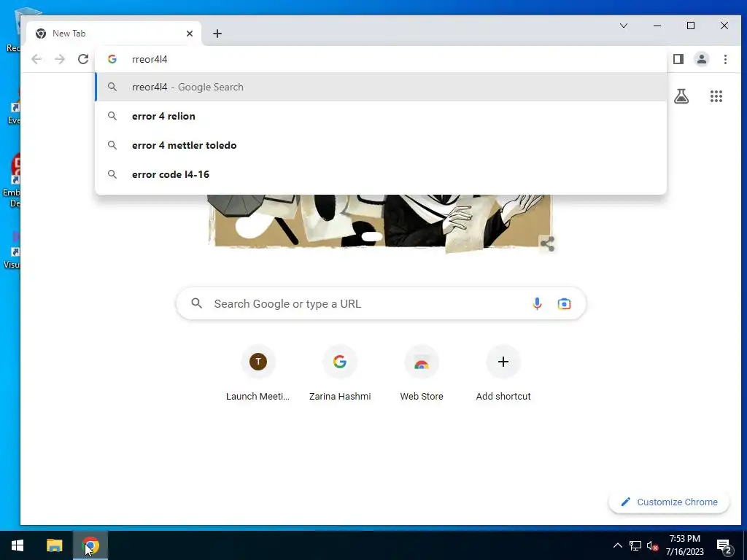Screen dimensions: 747x560
Task: Click the back navigation arrow
Action: click(36, 59)
